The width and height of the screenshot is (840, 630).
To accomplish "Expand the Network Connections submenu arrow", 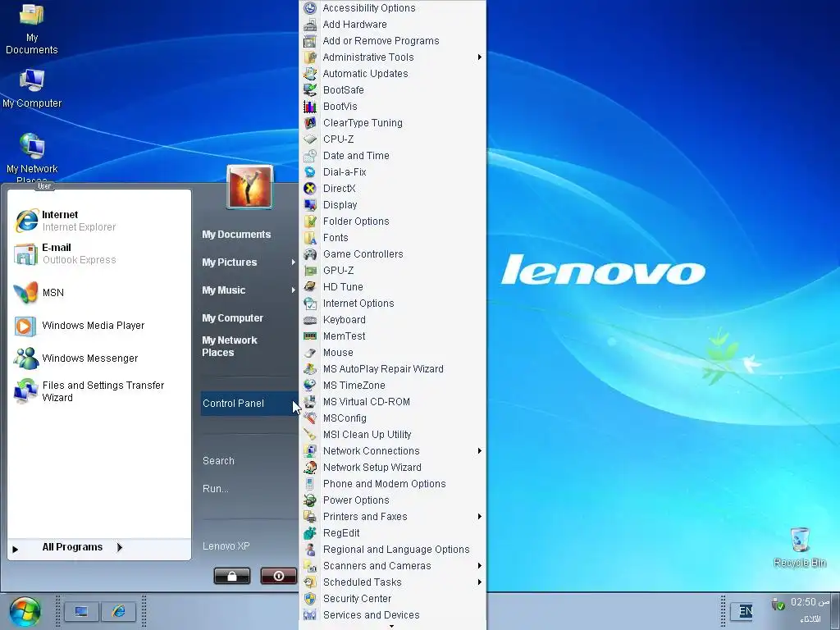I will click(479, 451).
